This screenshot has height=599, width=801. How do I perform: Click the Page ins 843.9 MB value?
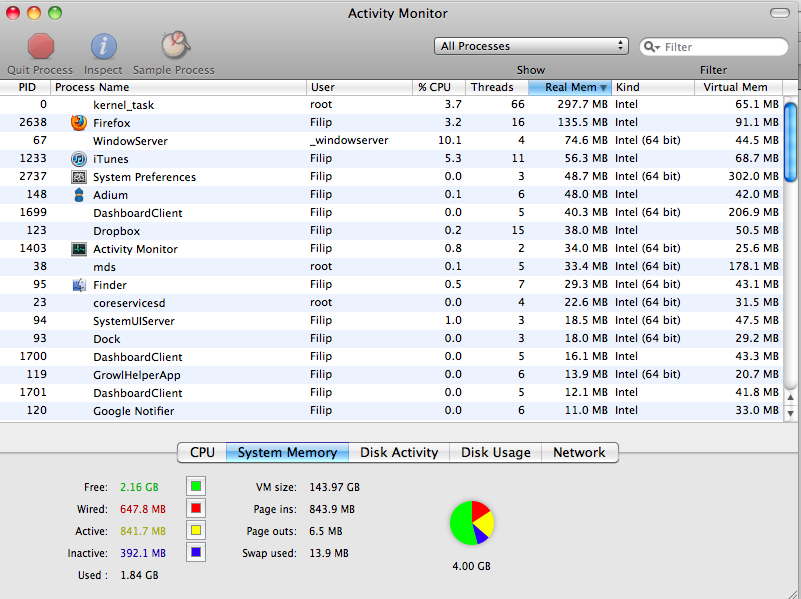point(332,509)
